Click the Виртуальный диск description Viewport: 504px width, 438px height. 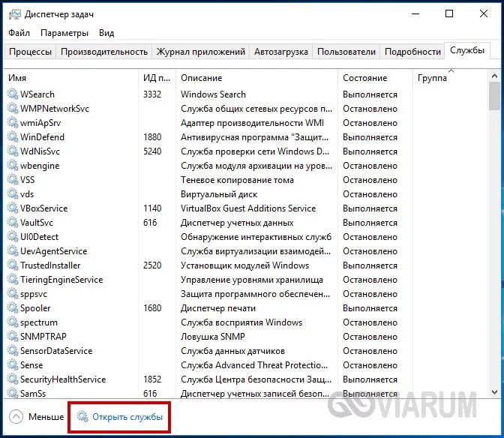pos(219,194)
